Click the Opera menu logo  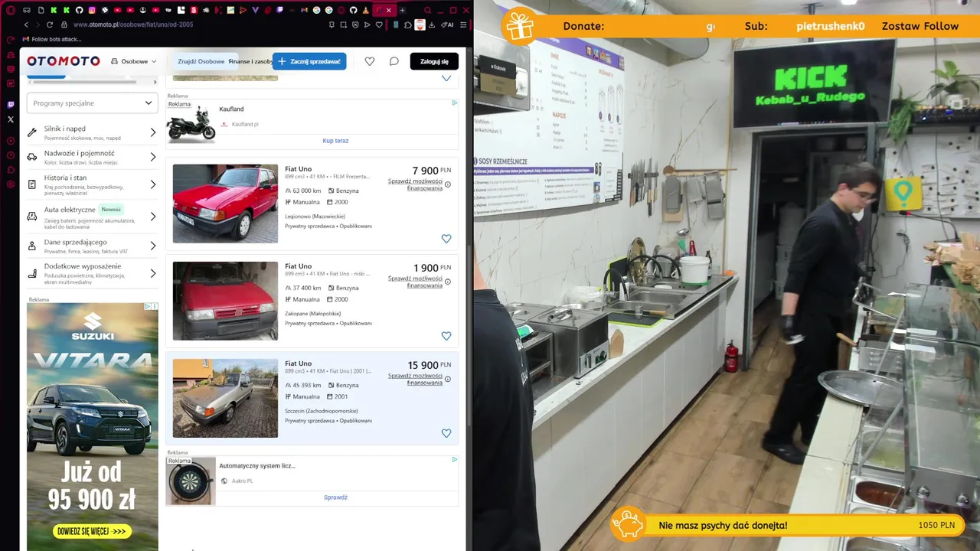11,11
